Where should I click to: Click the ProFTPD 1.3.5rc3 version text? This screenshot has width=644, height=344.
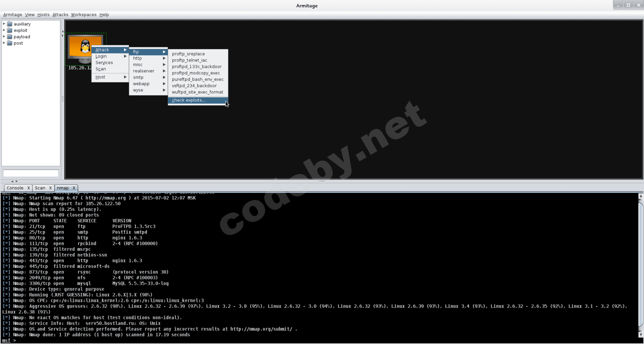[x=134, y=227]
